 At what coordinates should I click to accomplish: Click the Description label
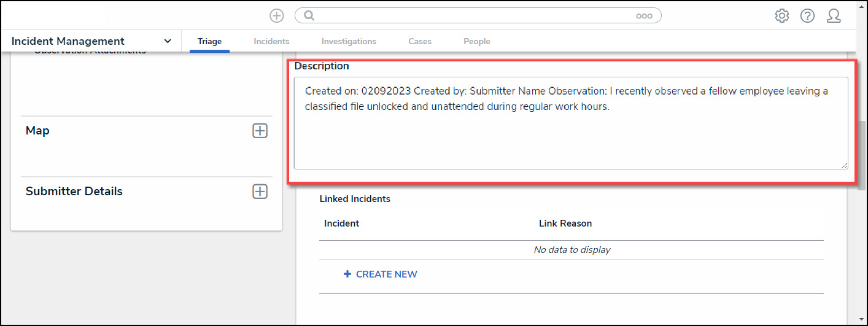click(x=322, y=66)
